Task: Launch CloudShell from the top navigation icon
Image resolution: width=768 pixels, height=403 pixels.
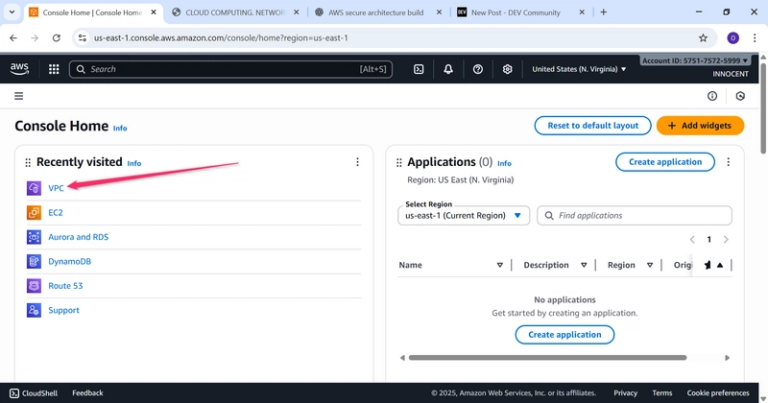Action: click(x=419, y=70)
